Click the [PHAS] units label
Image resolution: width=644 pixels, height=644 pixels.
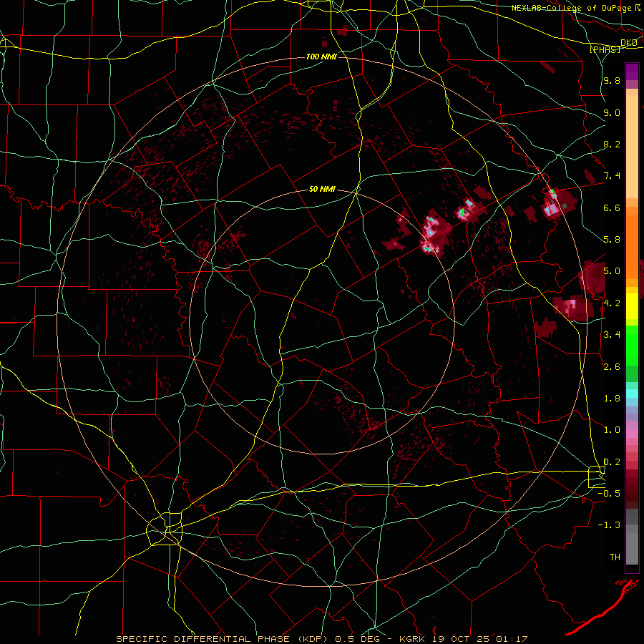(x=605, y=49)
